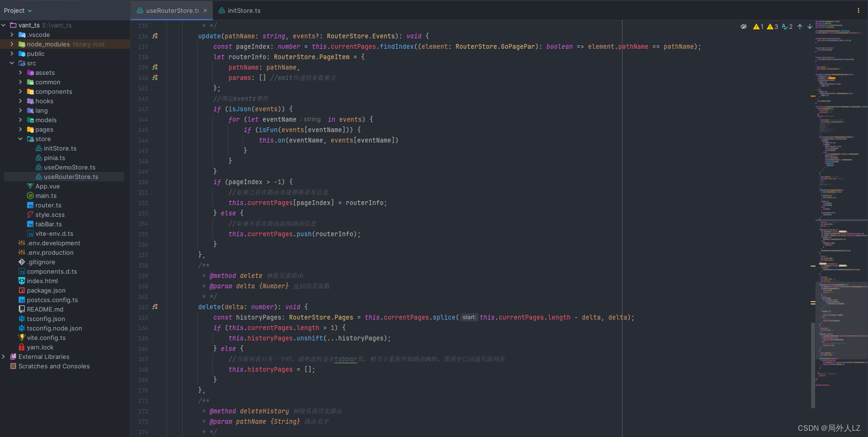
Task: Open editor tab options menu (three dots)
Action: (x=859, y=10)
